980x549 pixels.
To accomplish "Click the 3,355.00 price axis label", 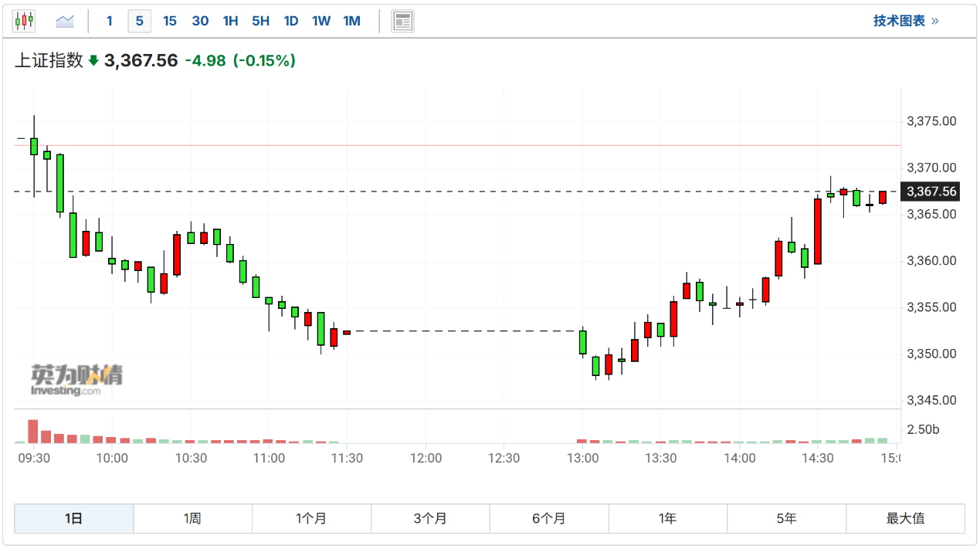I will click(931, 307).
